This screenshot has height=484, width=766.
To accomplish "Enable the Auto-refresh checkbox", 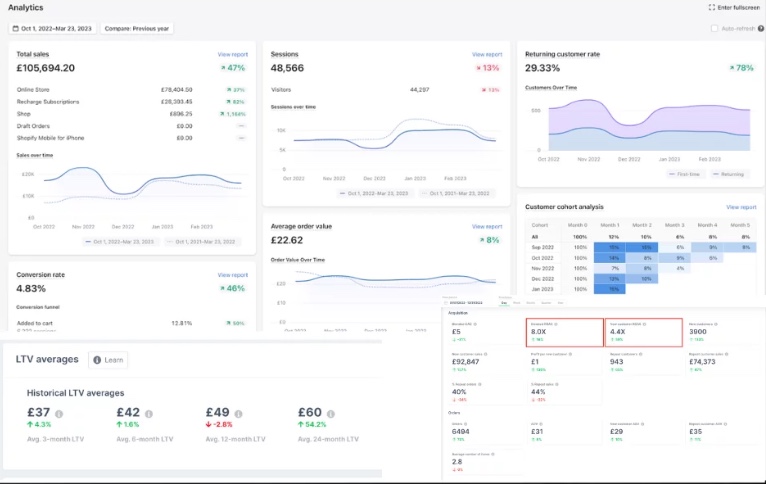I will click(x=714, y=28).
